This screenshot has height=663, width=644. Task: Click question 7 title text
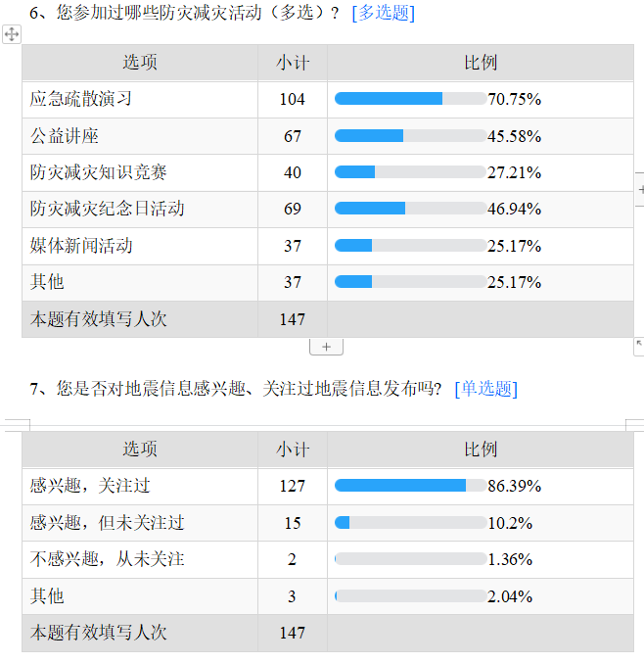235,388
